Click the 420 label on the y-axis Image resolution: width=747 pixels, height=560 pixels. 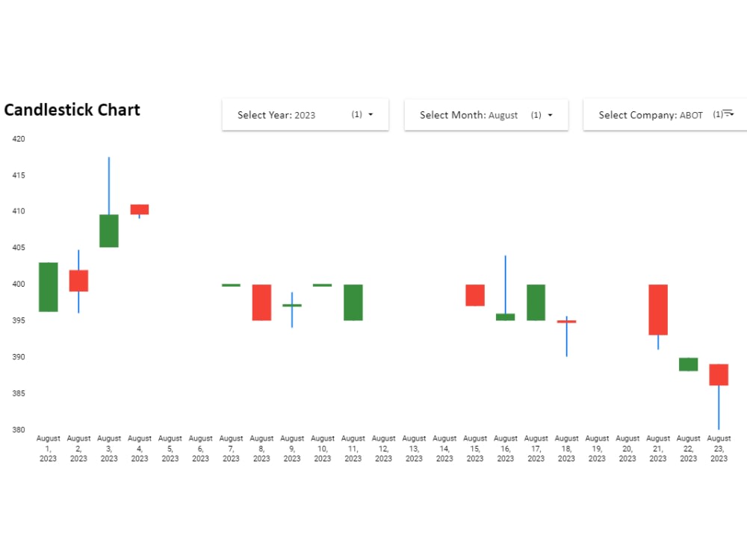19,139
